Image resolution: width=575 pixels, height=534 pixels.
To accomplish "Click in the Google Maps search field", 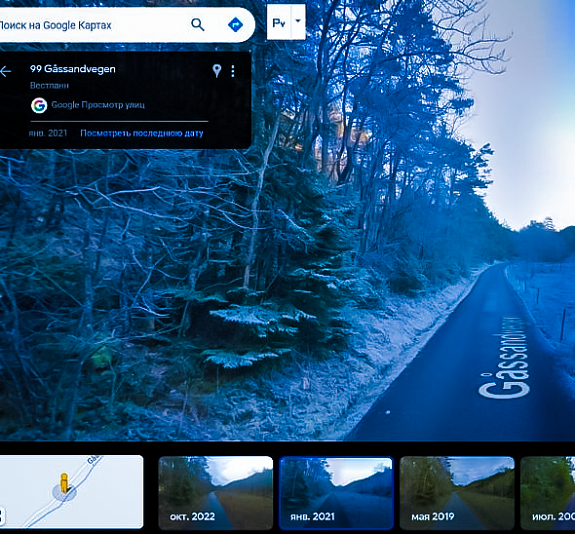I will (x=92, y=25).
